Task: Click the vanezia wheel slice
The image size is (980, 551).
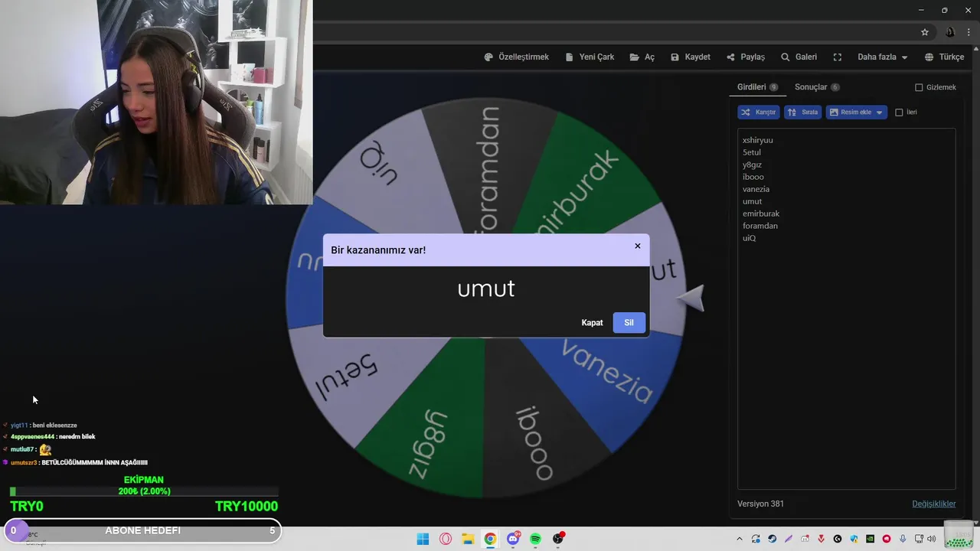Action: 609,371
